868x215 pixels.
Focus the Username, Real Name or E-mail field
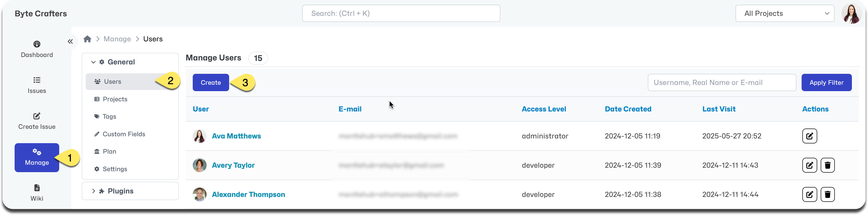click(x=721, y=82)
